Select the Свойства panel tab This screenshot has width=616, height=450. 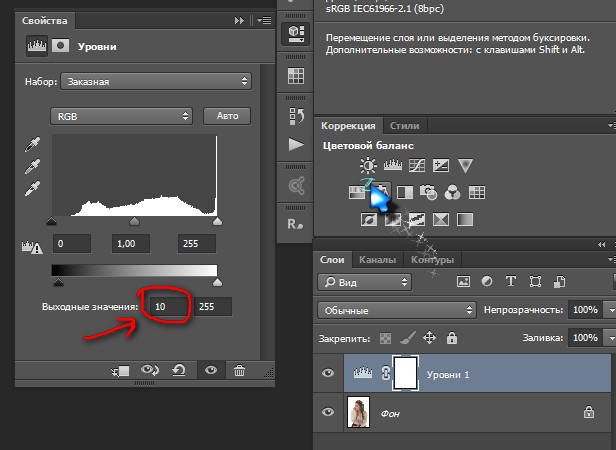tap(44, 20)
